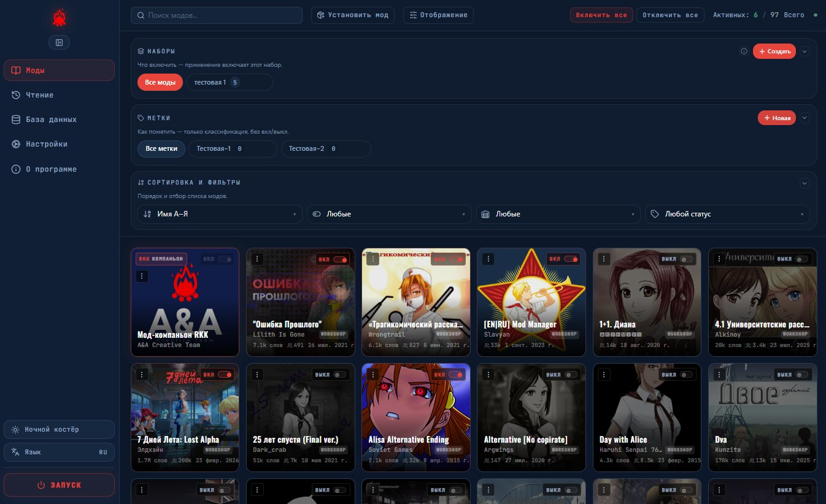
Task: Open О программе in the sidebar
Action: [x=59, y=169]
